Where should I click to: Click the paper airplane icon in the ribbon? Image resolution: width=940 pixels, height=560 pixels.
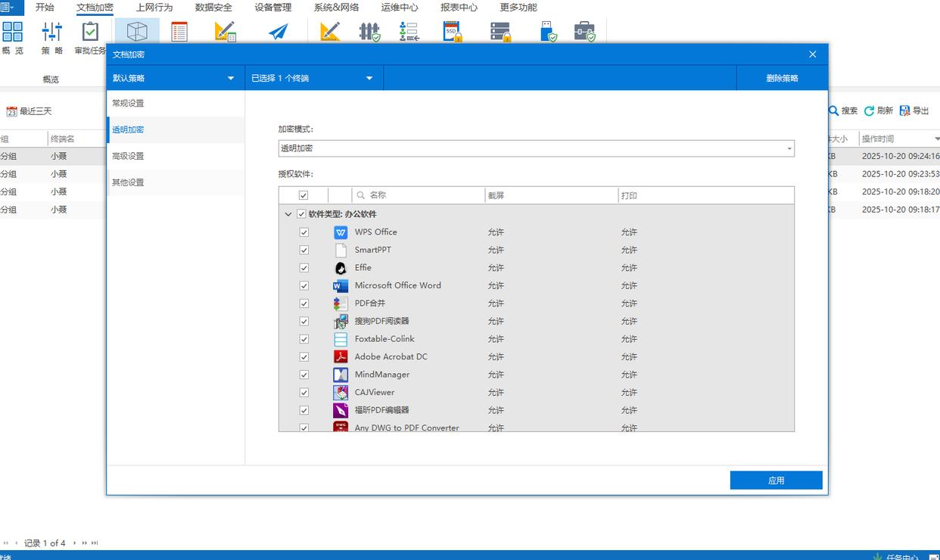(279, 32)
